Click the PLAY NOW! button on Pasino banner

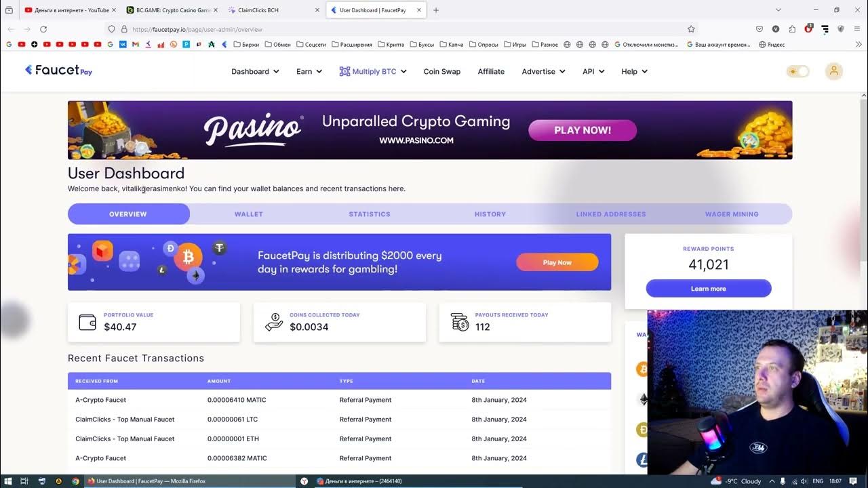click(583, 130)
